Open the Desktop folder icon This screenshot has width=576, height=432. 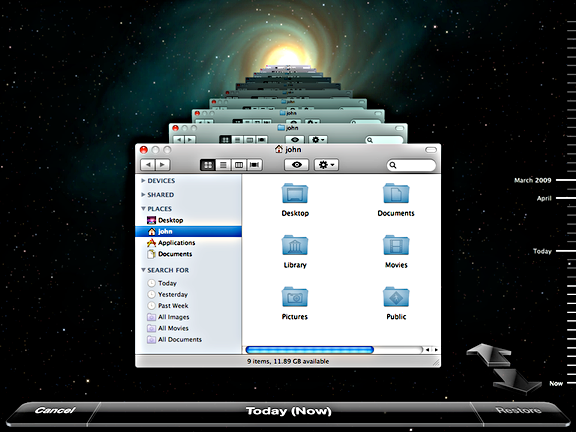click(x=295, y=194)
